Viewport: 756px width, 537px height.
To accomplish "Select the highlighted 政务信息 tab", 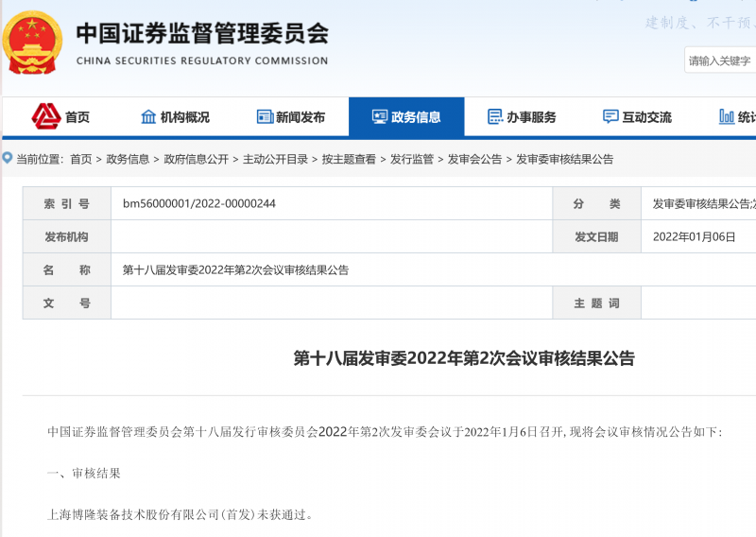I will point(406,117).
